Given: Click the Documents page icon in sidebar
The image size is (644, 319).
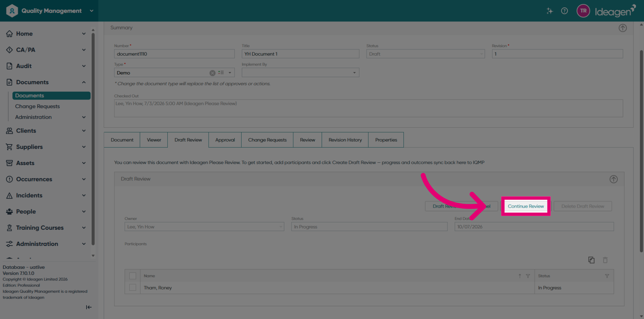Looking at the screenshot, I should tap(9, 82).
